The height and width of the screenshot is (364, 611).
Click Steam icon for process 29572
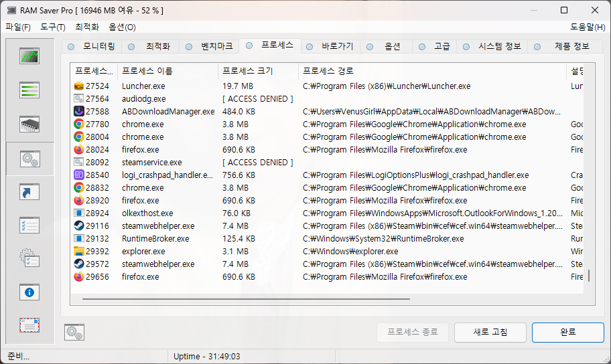coord(78,264)
